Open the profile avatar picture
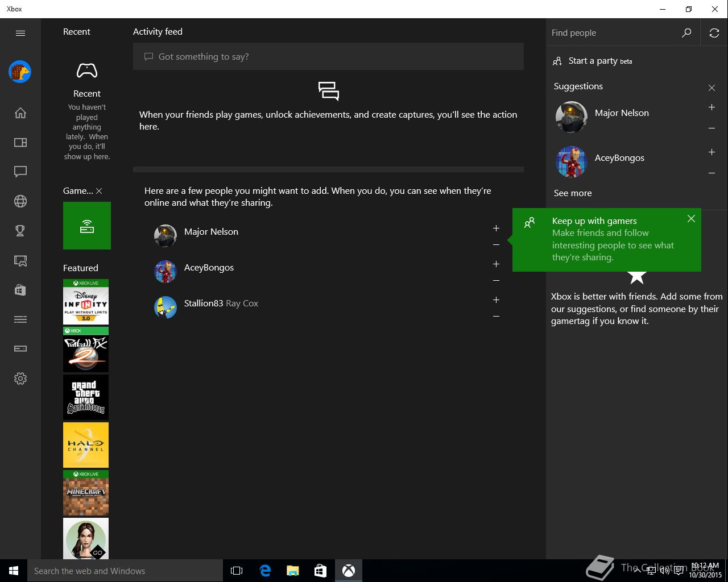This screenshot has height=582, width=728. (x=20, y=72)
